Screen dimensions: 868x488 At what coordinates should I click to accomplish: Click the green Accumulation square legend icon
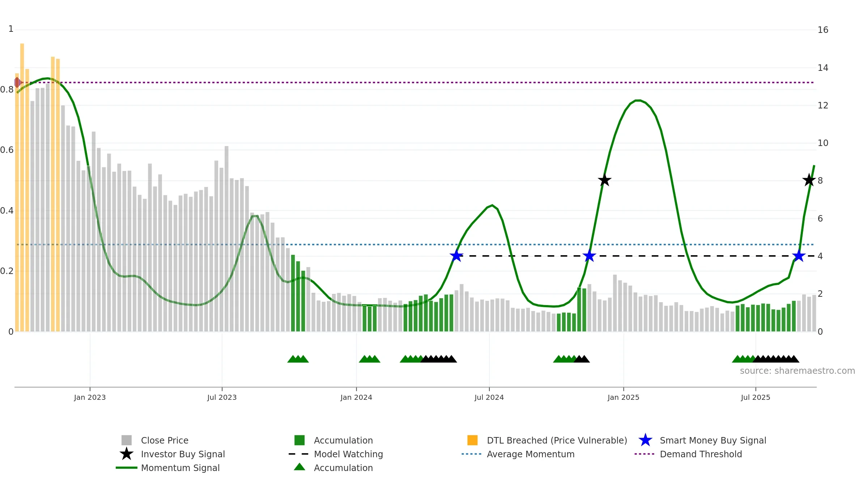299,440
